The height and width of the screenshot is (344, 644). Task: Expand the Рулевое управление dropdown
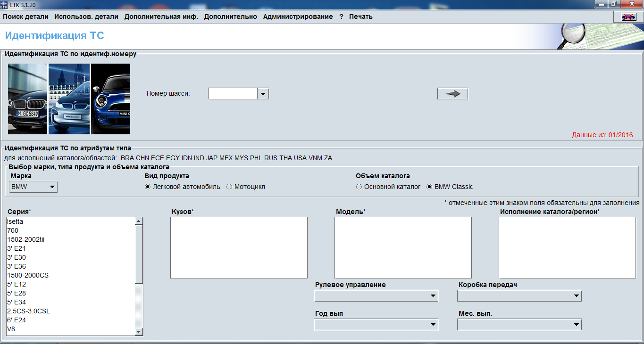376,295
